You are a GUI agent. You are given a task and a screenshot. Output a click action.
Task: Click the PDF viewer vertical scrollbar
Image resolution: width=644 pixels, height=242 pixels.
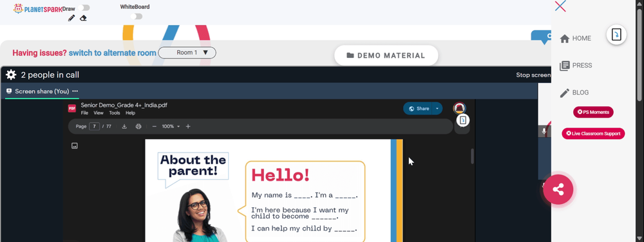(472, 156)
